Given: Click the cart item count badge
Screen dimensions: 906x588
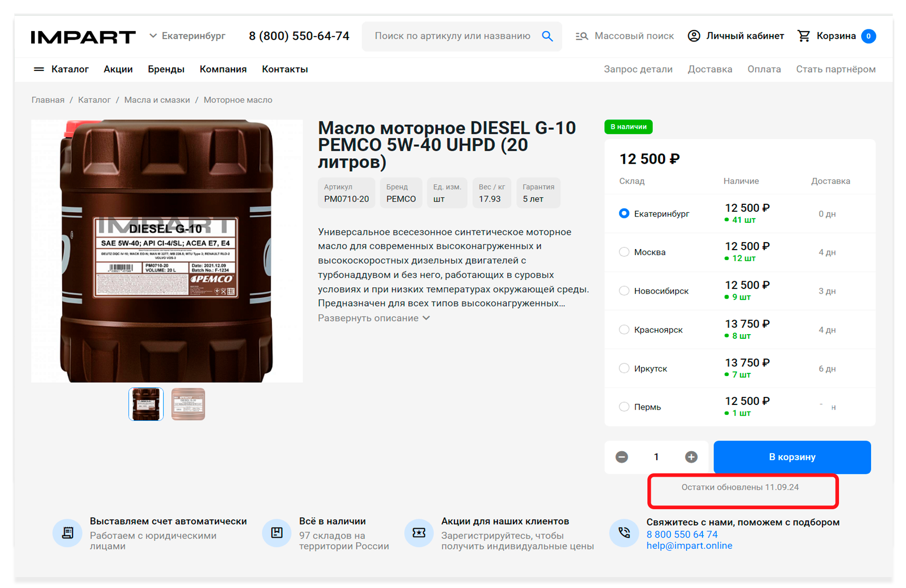Looking at the screenshot, I should click(x=868, y=36).
